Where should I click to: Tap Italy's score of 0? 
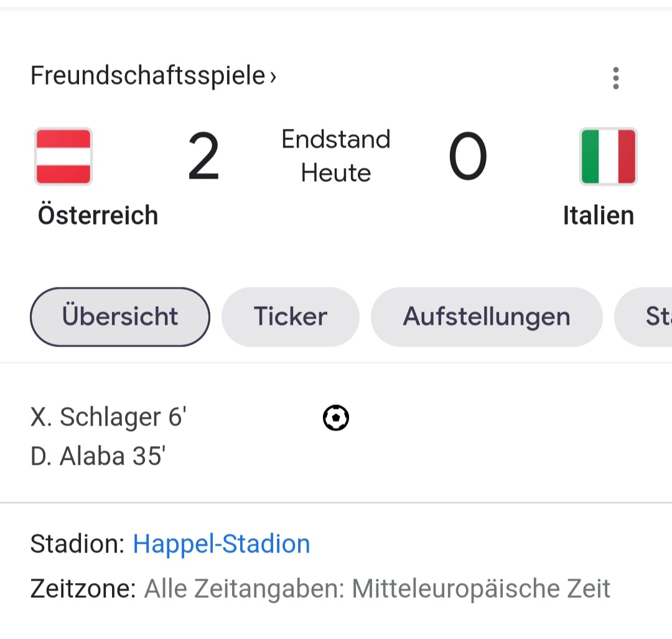click(x=467, y=157)
